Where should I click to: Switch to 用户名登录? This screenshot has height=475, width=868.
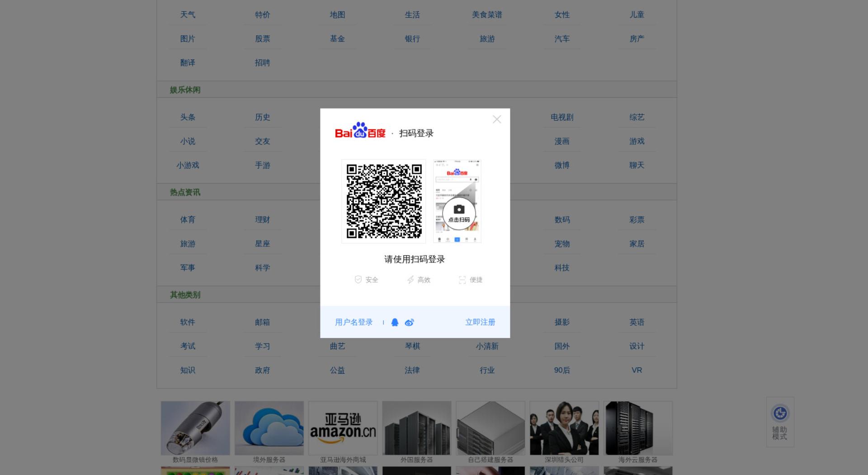(x=354, y=322)
